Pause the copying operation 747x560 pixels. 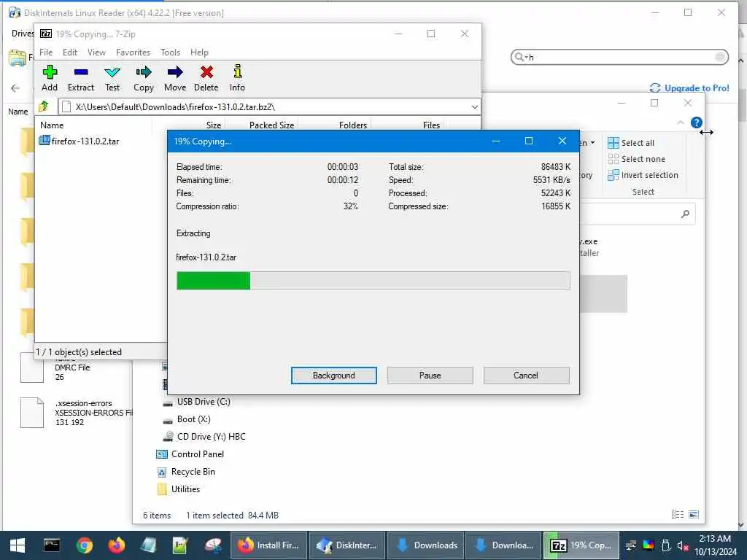coord(430,376)
